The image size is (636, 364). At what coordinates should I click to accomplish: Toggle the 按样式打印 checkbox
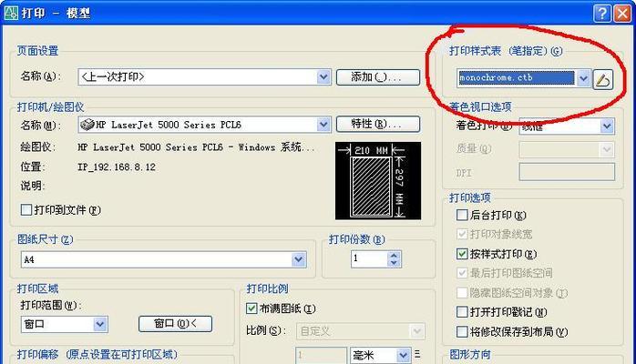coord(462,254)
